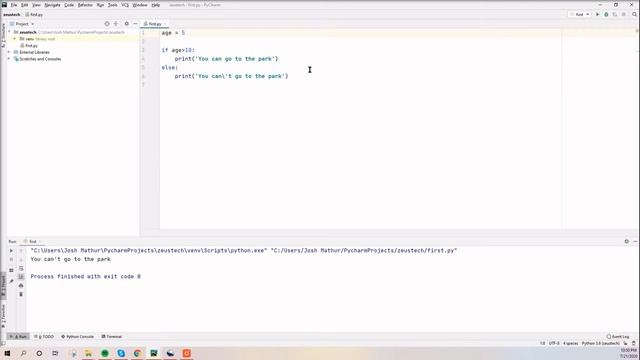
Task: Open Python Console tool window
Action: point(78,337)
